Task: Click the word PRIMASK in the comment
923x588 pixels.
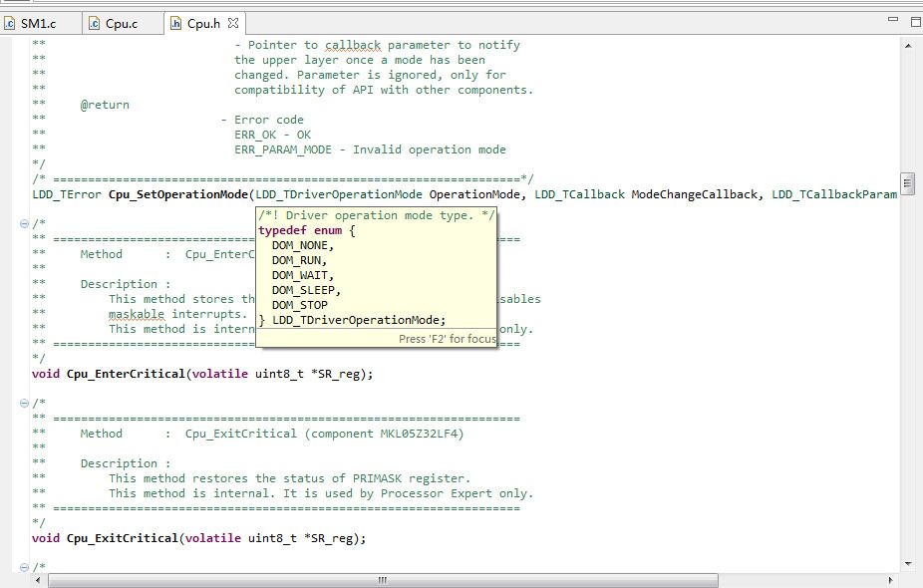Action: click(378, 478)
